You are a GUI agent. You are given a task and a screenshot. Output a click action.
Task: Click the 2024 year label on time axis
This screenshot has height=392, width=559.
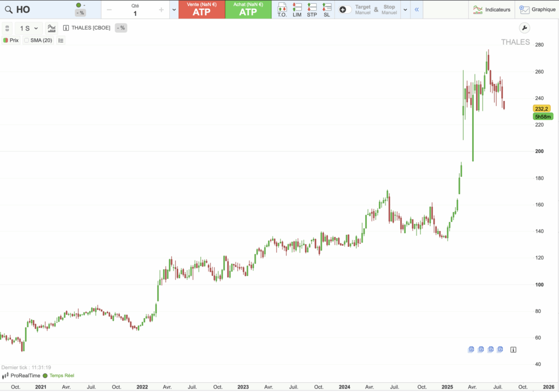pyautogui.click(x=344, y=387)
